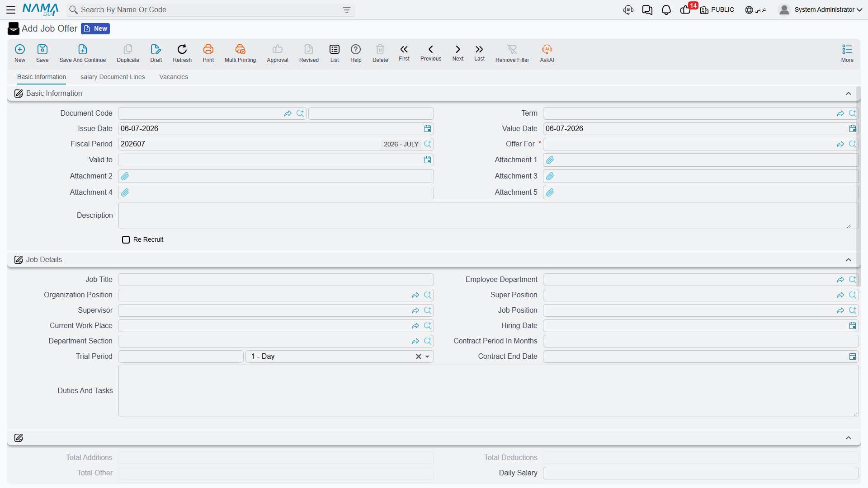This screenshot has height=488, width=868.
Task: Switch to Vacancies tab
Action: [x=174, y=77]
